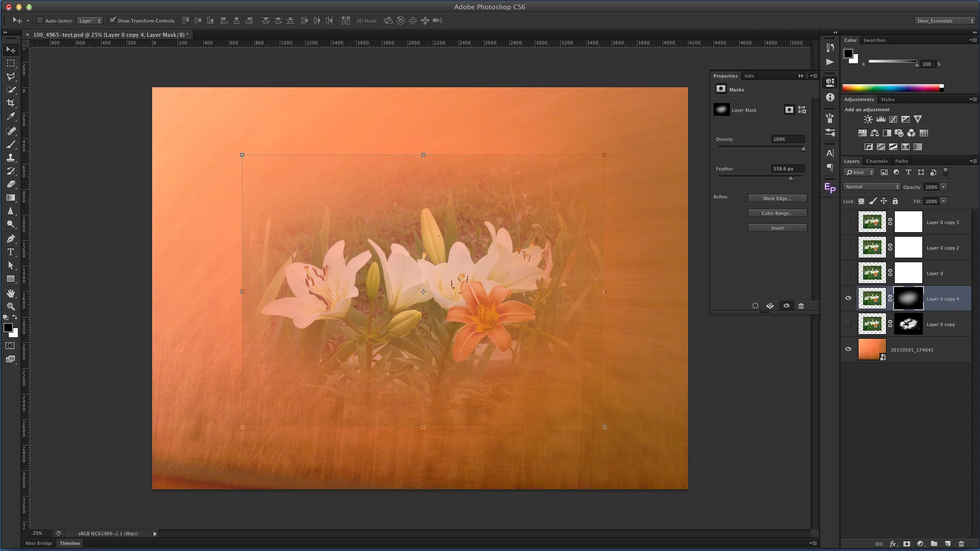Uncheck Show Transform Controls
The height and width of the screenshot is (551, 980).
pyautogui.click(x=113, y=21)
